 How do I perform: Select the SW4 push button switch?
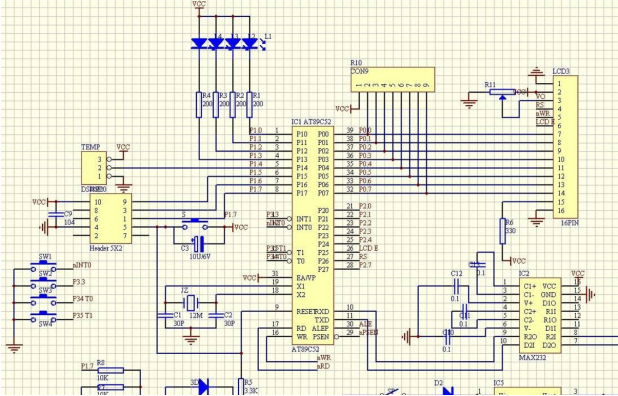(43, 317)
